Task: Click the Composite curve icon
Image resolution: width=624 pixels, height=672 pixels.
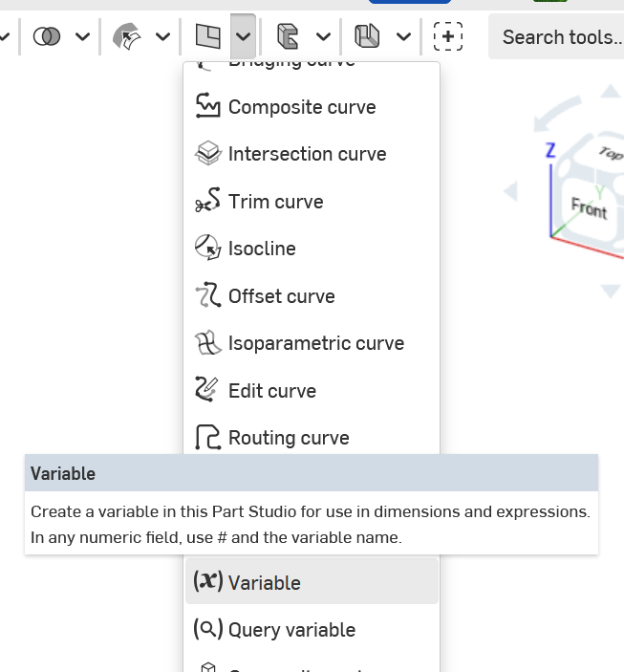Action: pyautogui.click(x=207, y=106)
